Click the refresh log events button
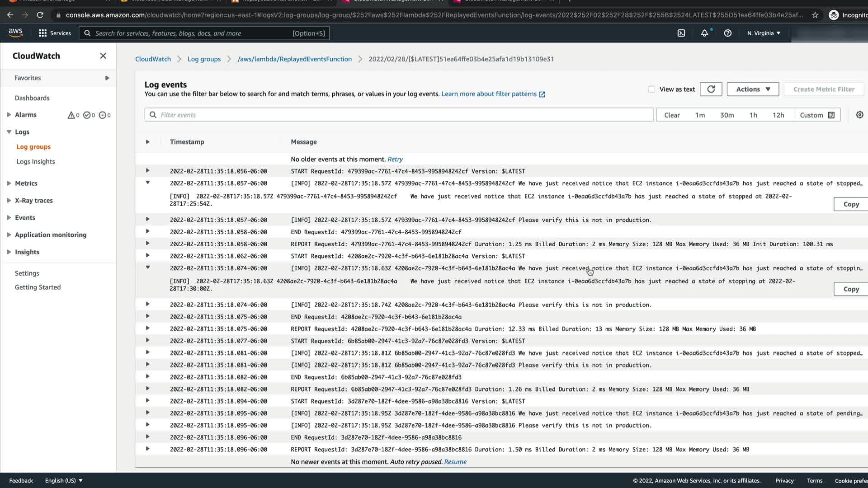The width and height of the screenshot is (868, 488). [x=711, y=89]
